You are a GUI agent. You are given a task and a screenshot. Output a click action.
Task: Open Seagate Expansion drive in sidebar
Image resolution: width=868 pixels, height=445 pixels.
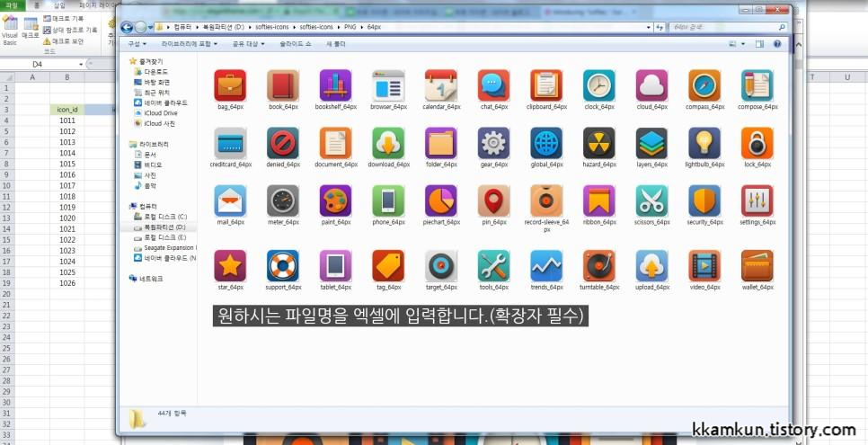[x=165, y=248]
